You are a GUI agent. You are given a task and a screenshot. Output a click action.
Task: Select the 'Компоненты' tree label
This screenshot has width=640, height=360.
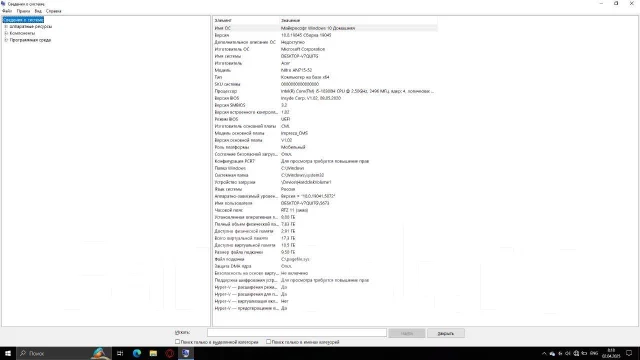[x=22, y=33]
